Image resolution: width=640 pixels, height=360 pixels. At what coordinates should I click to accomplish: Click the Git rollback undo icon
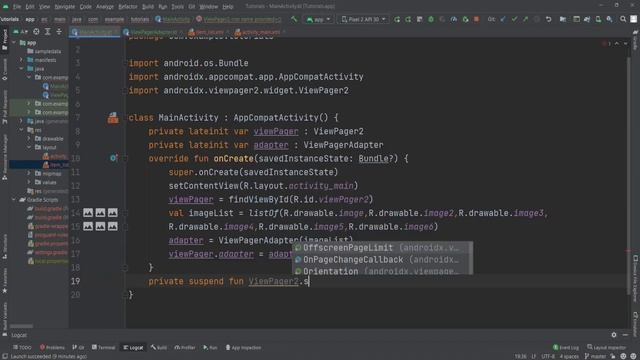pos(549,19)
